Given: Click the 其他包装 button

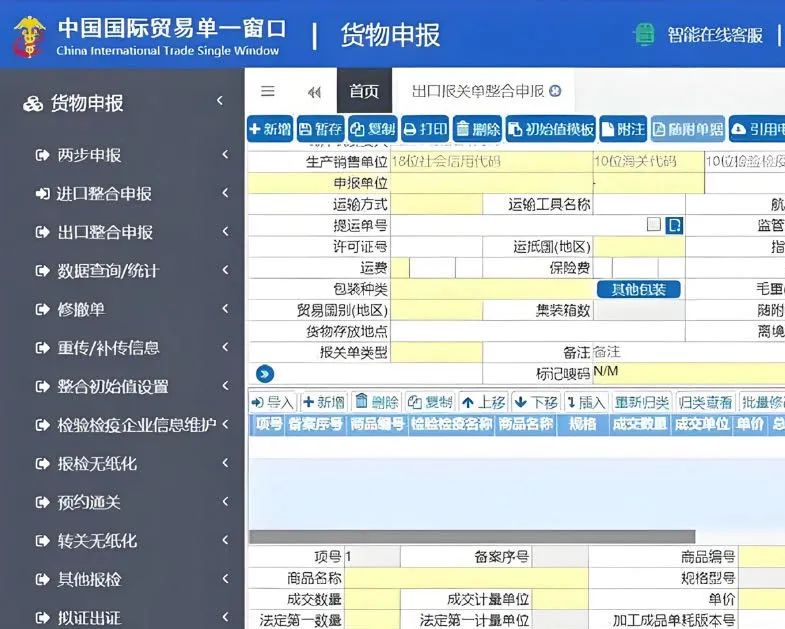Looking at the screenshot, I should pos(639,289).
